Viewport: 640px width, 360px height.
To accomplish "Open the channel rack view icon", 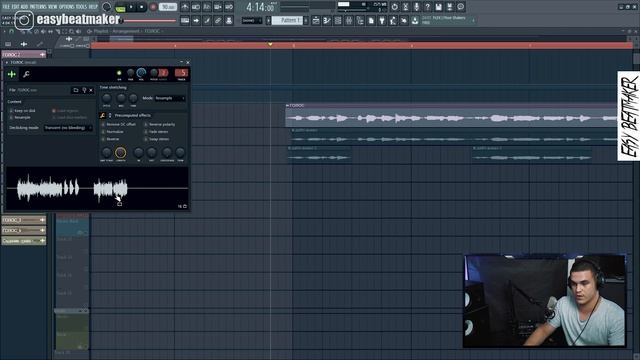I will [338, 20].
